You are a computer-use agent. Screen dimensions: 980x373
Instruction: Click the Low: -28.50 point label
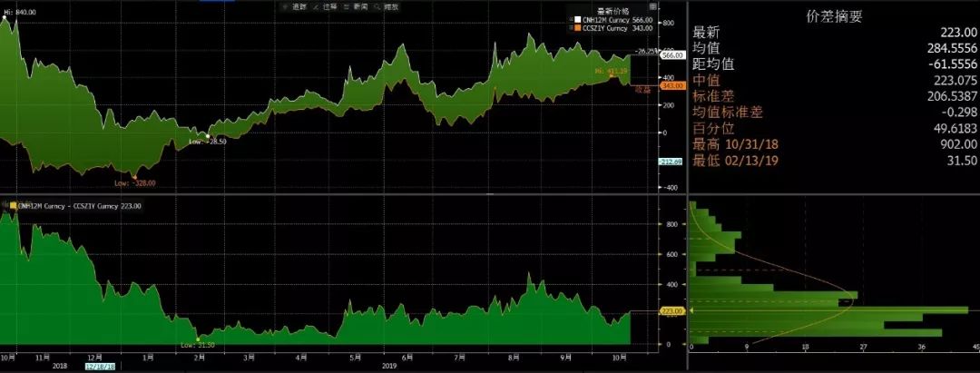coord(208,142)
